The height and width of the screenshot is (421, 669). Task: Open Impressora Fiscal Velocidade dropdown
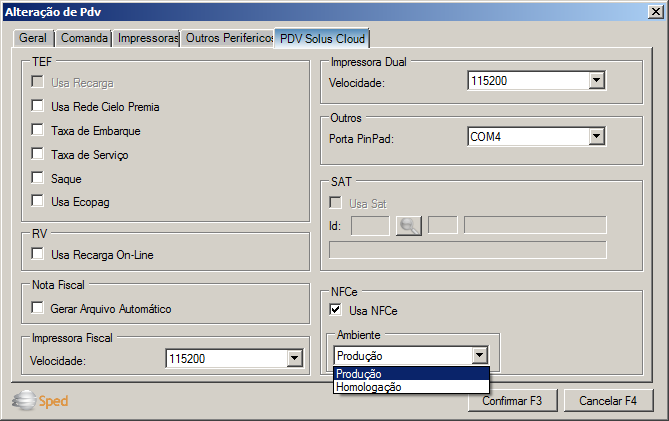point(294,359)
